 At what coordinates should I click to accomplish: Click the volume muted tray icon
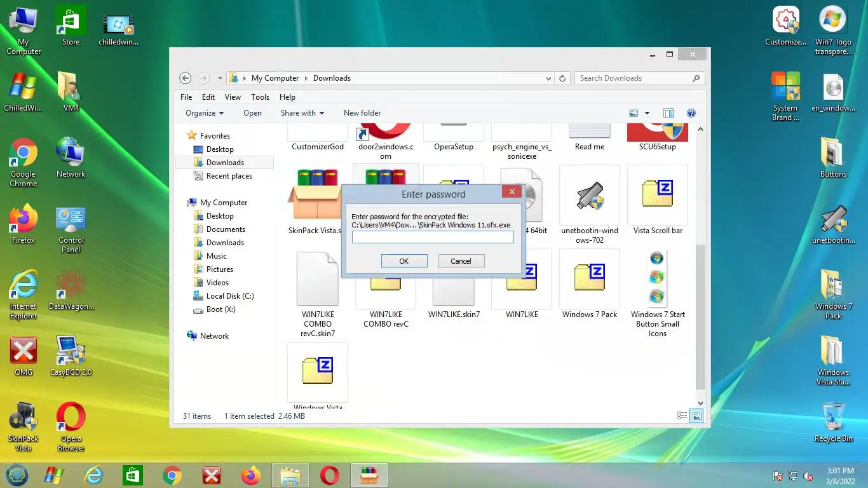point(809,476)
